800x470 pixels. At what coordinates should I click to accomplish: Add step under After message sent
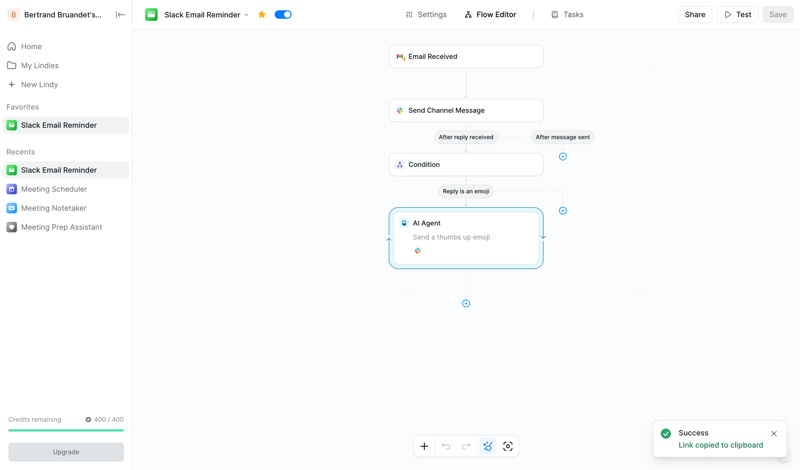(x=563, y=157)
